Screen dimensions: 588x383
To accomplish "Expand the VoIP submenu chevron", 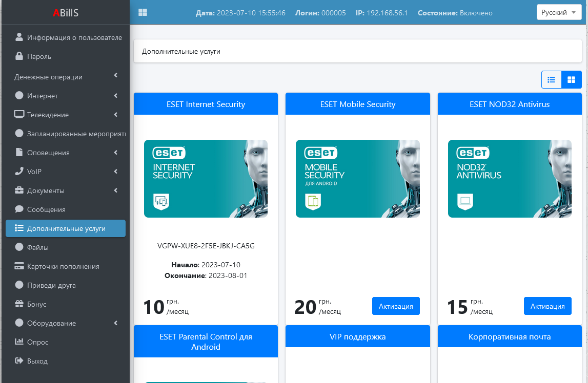I will click(x=116, y=172).
